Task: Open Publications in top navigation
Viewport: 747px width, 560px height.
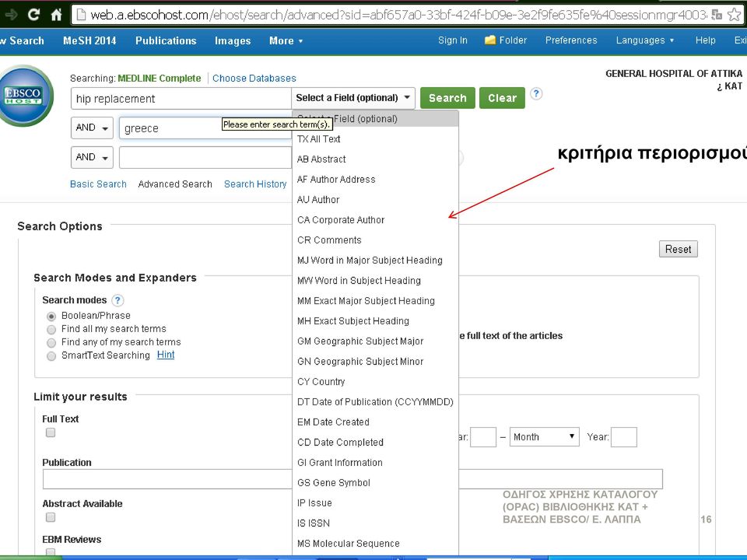Action: [x=166, y=41]
